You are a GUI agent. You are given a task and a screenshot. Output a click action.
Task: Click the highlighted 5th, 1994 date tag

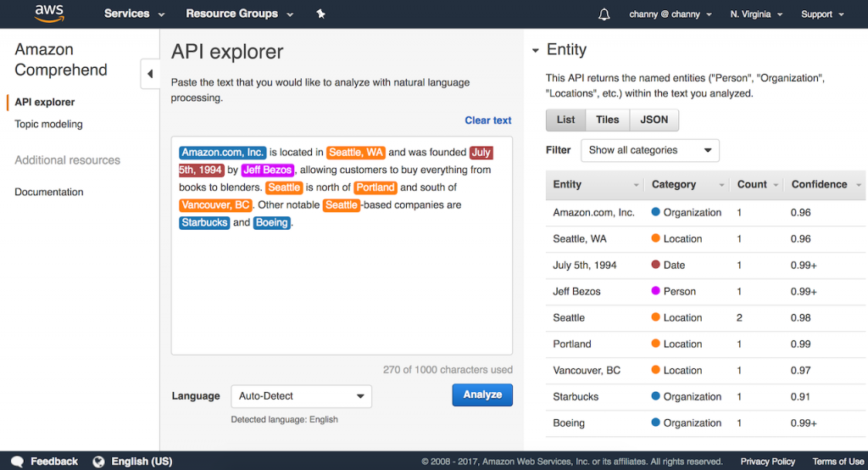tap(201, 171)
